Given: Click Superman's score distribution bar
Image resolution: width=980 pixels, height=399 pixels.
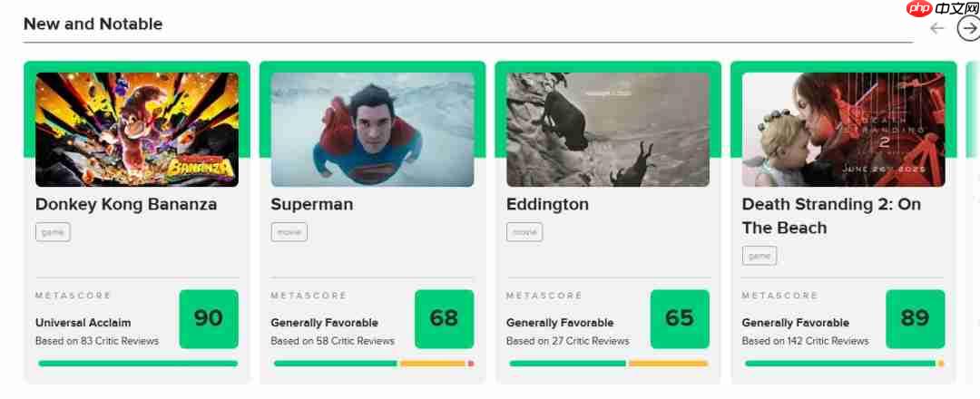Looking at the screenshot, I should (x=373, y=364).
